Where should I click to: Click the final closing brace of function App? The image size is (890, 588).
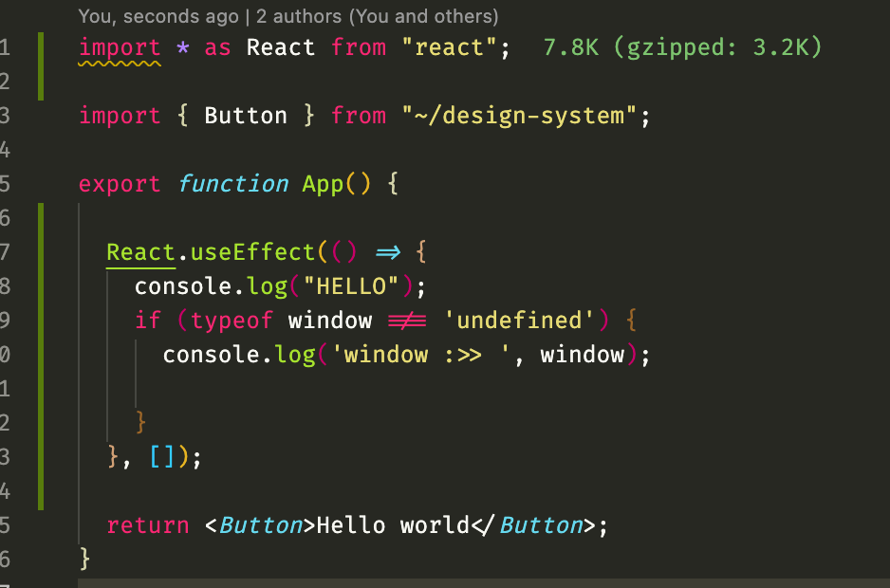click(x=84, y=560)
